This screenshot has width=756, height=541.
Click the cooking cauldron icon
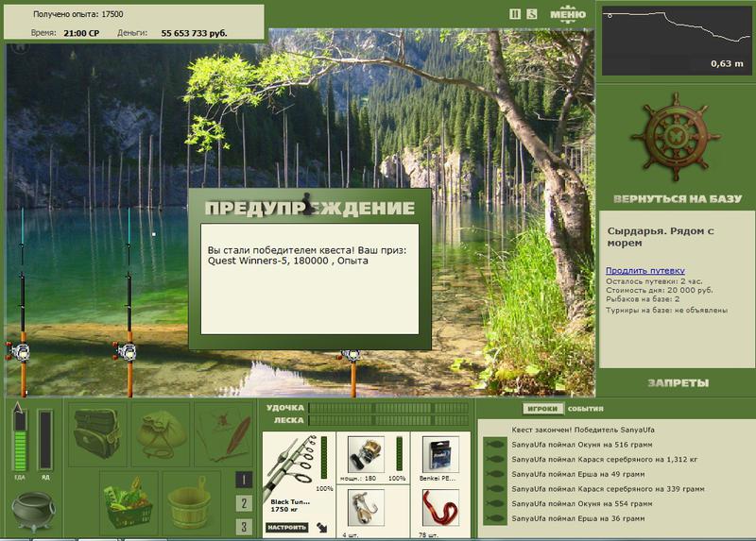click(x=33, y=511)
